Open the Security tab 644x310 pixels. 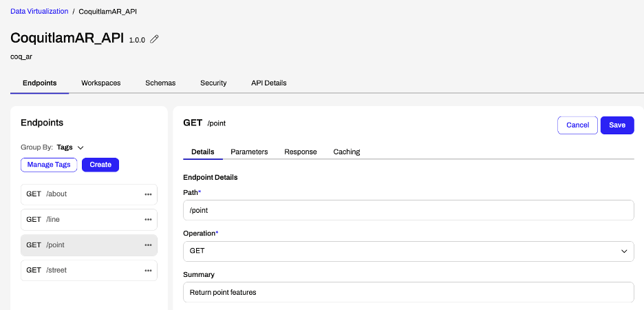213,83
